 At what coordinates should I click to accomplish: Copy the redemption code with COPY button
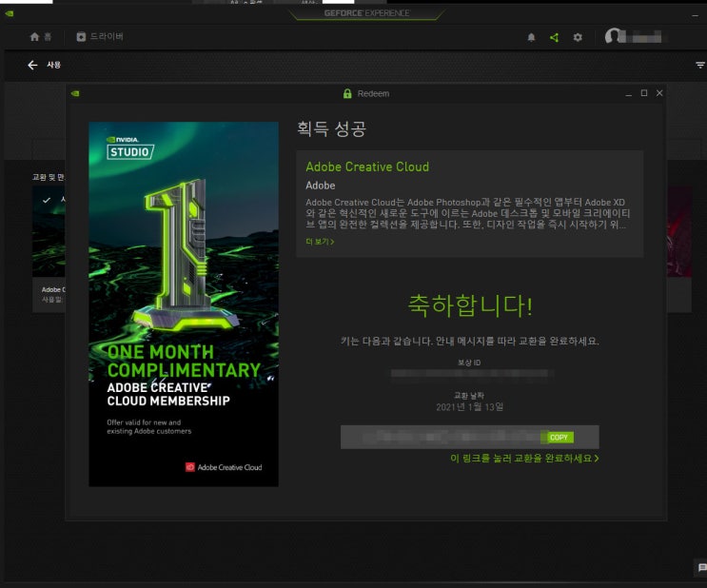(559, 438)
